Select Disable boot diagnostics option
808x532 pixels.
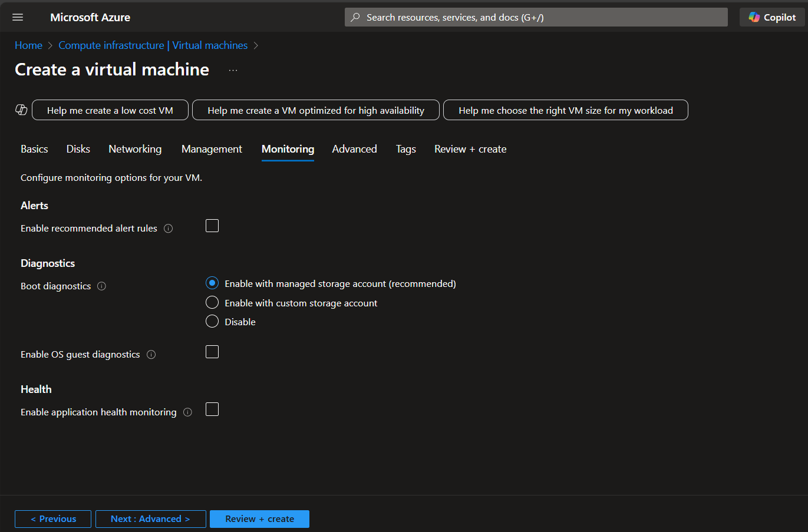pyautogui.click(x=212, y=322)
